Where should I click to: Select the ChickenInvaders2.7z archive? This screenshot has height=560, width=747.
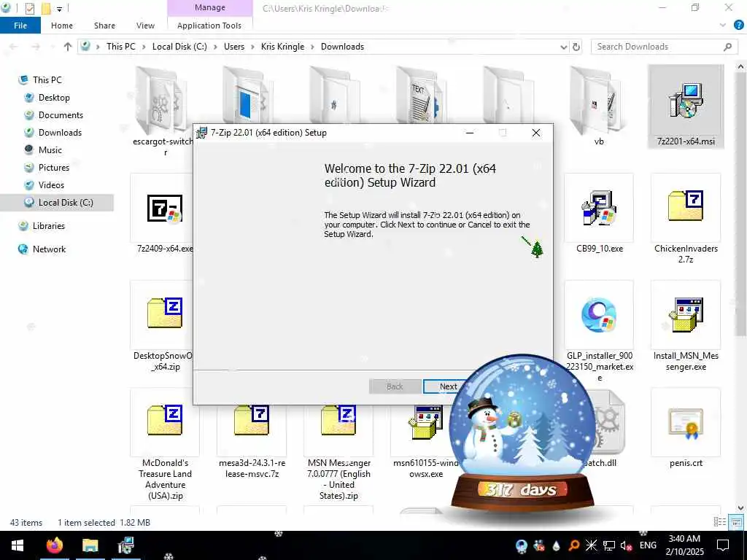tap(686, 206)
